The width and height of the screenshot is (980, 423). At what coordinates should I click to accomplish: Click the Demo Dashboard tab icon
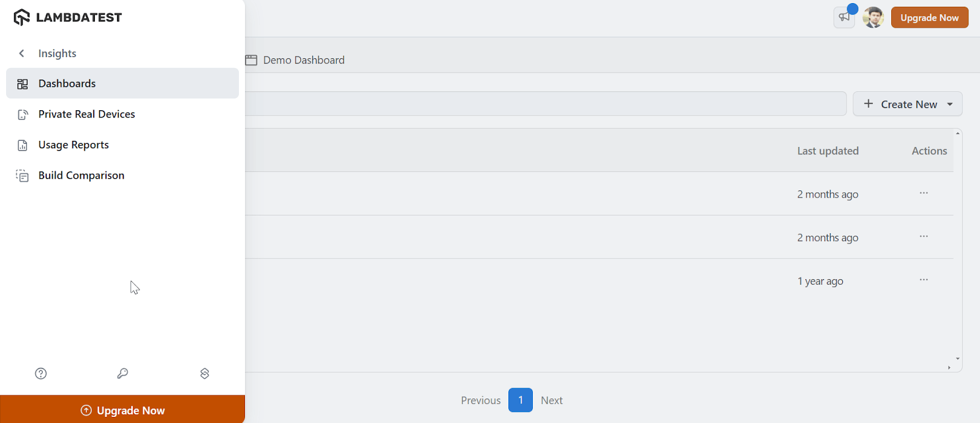(251, 60)
